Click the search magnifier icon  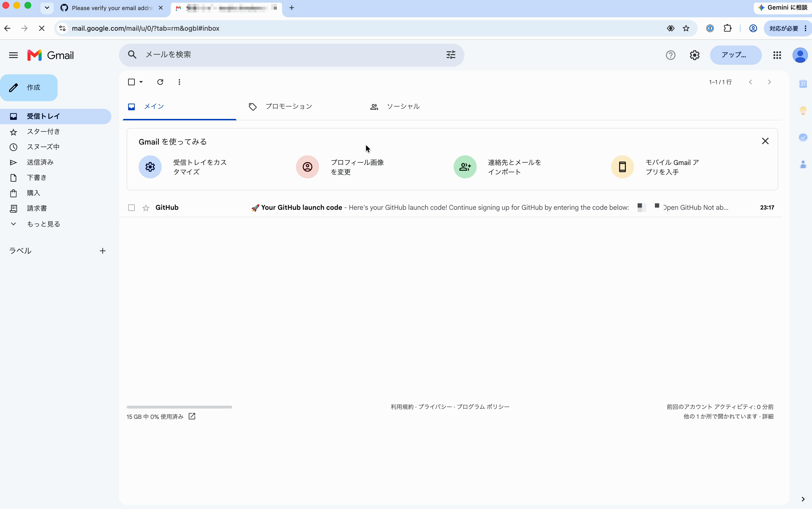132,54
